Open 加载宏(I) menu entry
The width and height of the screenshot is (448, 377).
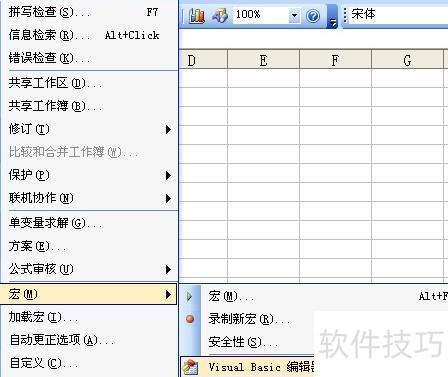coord(89,317)
